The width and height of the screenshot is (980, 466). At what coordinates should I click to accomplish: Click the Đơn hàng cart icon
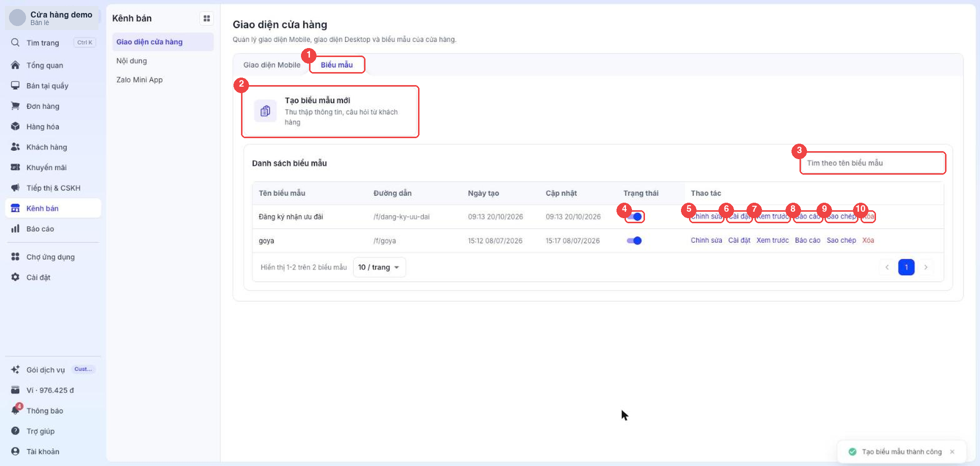click(x=15, y=106)
